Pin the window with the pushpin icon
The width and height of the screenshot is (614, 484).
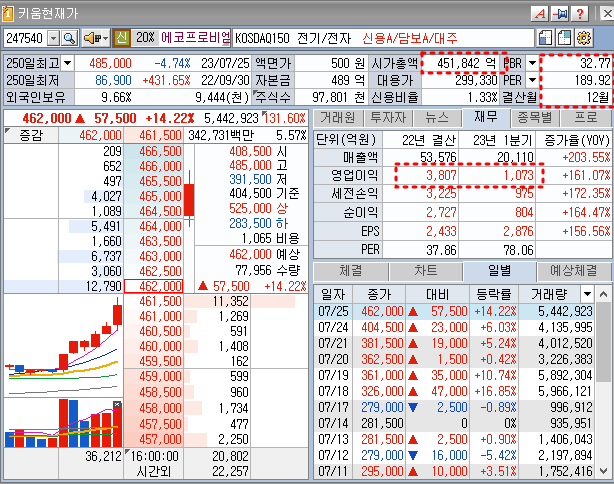point(560,14)
